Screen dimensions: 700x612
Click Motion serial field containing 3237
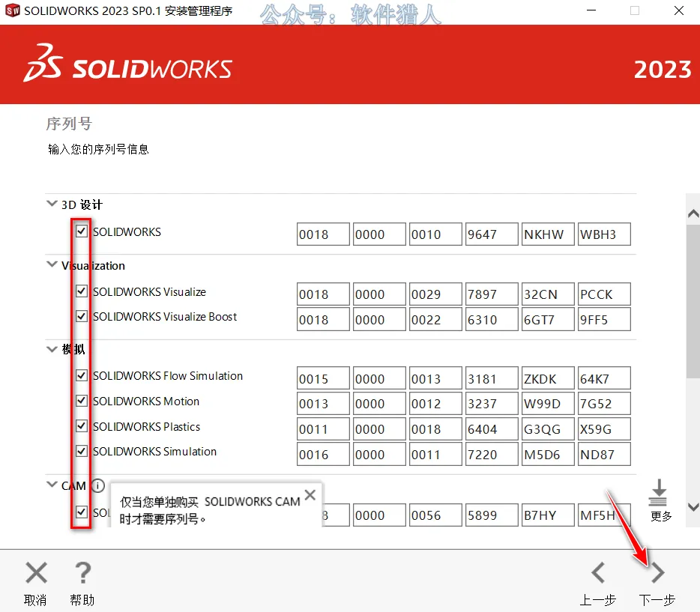point(492,403)
